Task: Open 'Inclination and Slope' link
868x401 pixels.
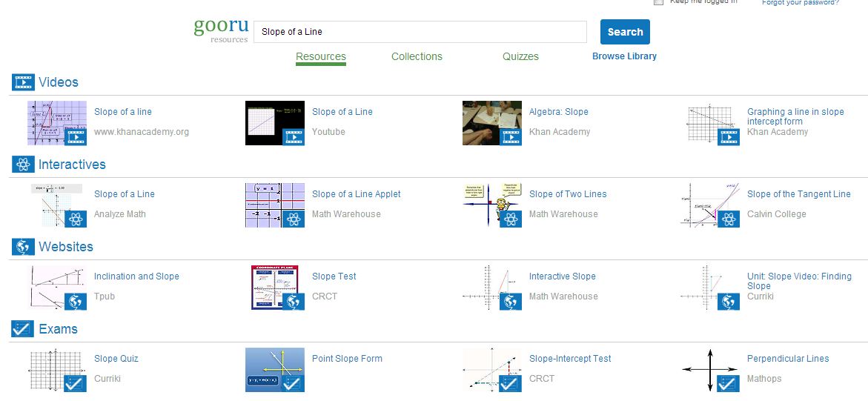Action: pos(136,276)
